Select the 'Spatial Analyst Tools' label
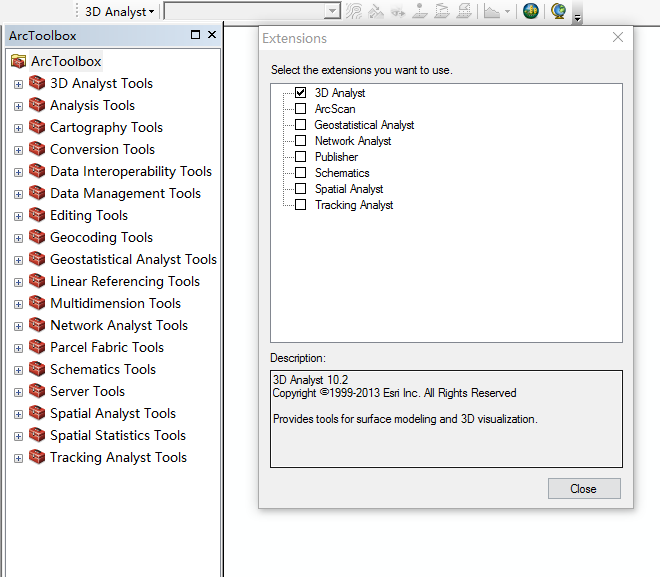Screen dimensions: 660x577 113,413
